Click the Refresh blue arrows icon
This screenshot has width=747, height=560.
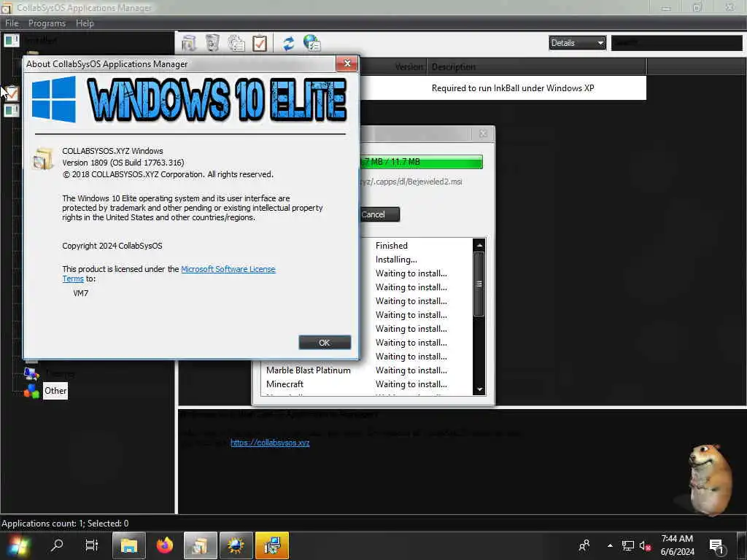pyautogui.click(x=288, y=43)
